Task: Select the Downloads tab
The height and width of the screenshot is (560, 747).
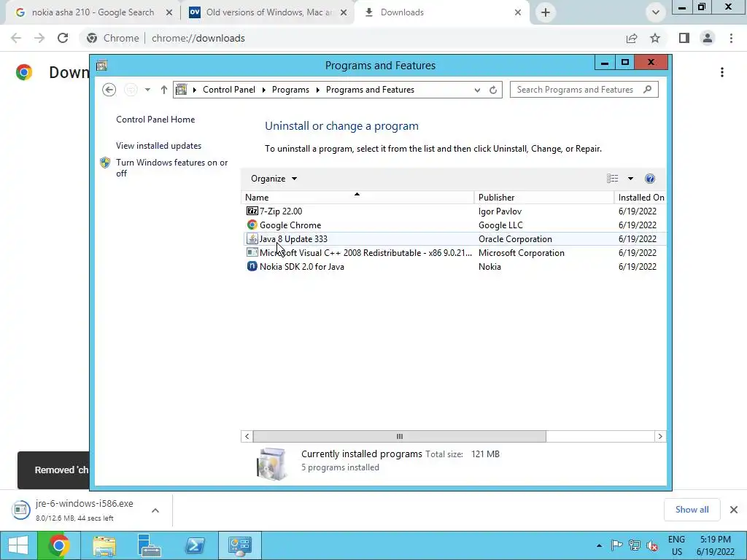Action: (x=442, y=12)
